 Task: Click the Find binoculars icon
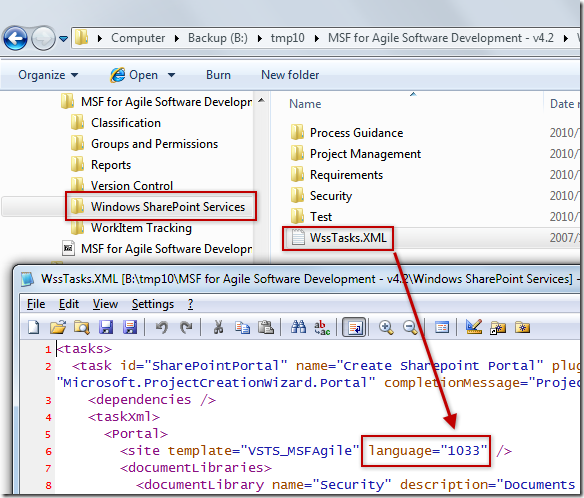(298, 327)
